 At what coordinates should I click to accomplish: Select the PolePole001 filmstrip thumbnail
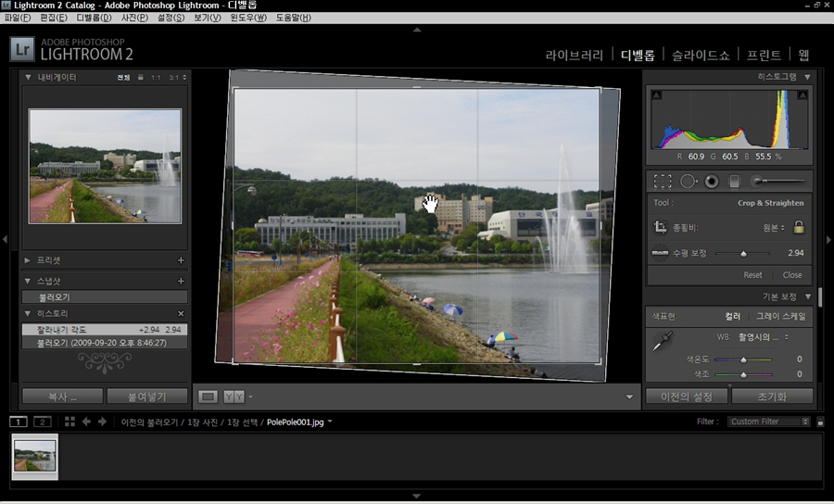coord(34,456)
